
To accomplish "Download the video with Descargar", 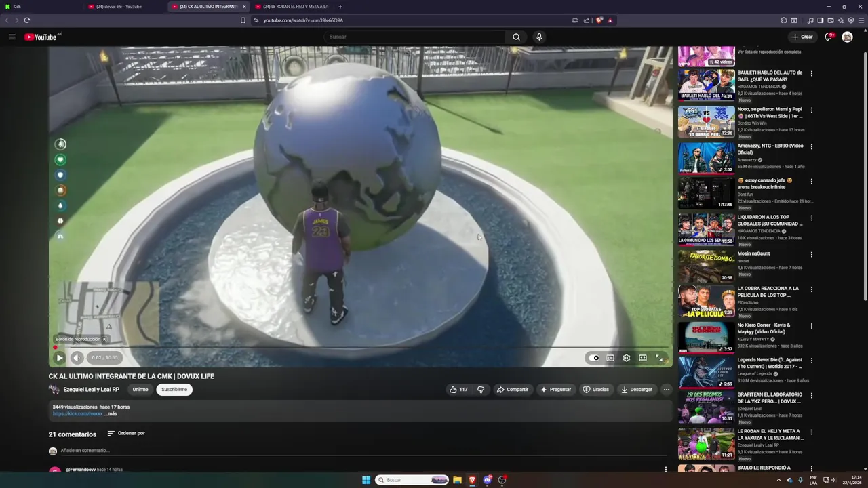I will (637, 390).
